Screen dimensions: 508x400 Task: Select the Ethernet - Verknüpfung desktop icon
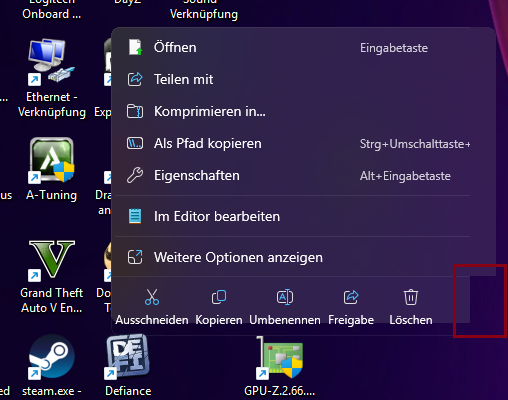52,78
